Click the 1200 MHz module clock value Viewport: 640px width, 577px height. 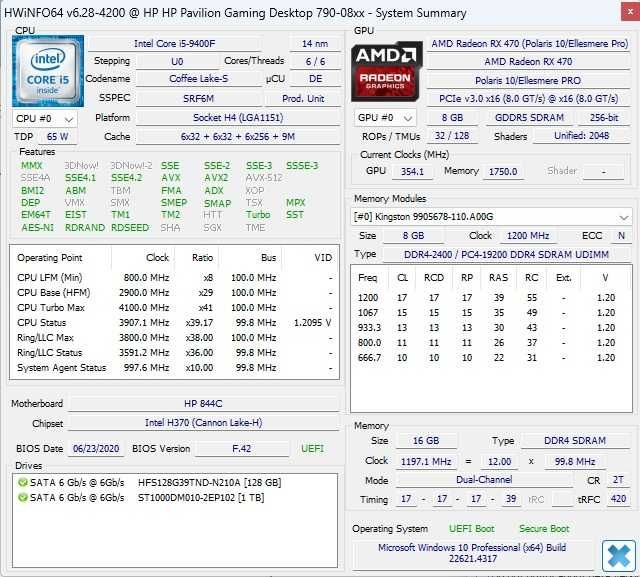pos(528,236)
